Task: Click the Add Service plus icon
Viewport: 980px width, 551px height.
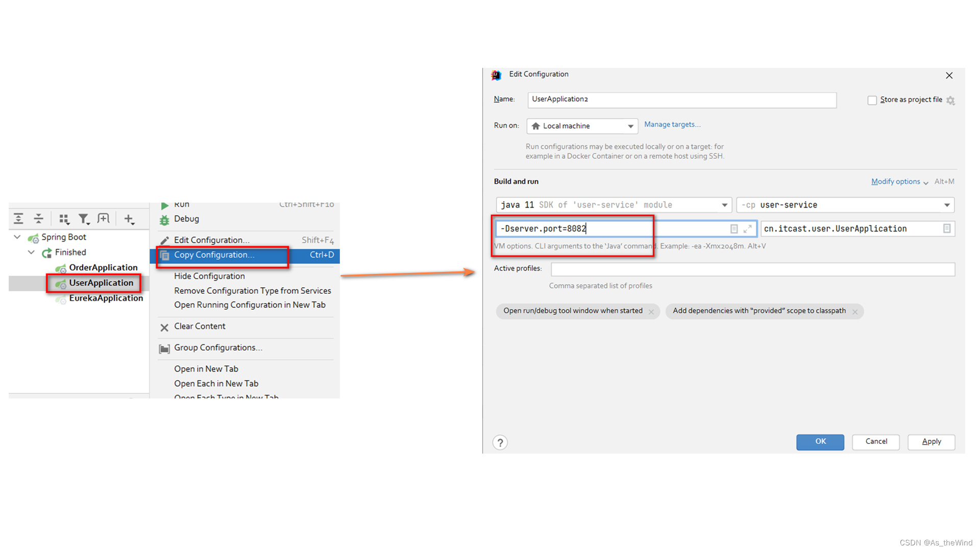Action: click(129, 219)
